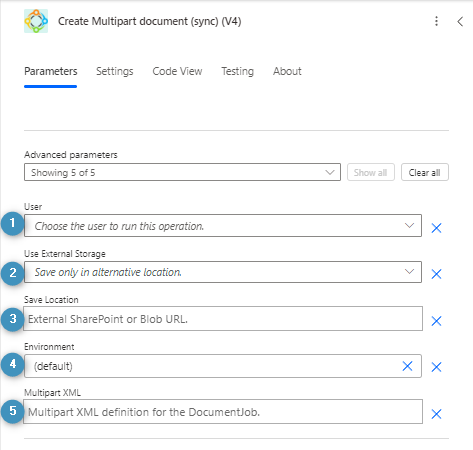Click the Use External Storage label
473x450 pixels.
(65, 254)
